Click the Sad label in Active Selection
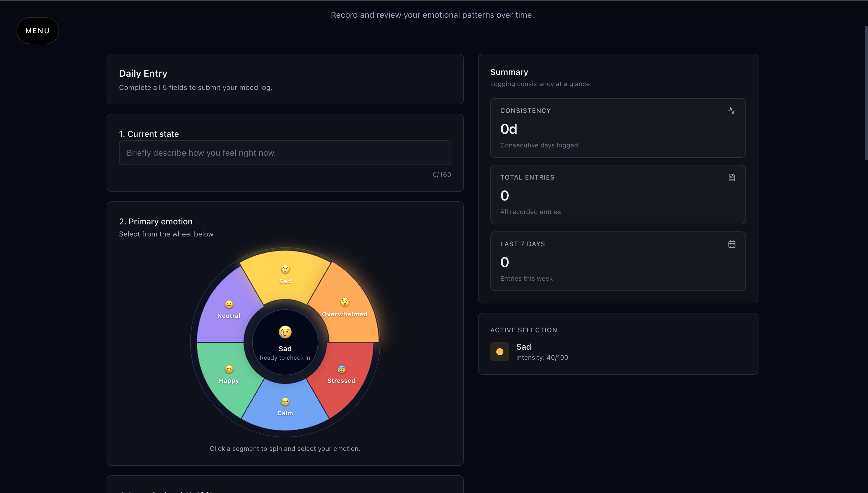 click(523, 347)
